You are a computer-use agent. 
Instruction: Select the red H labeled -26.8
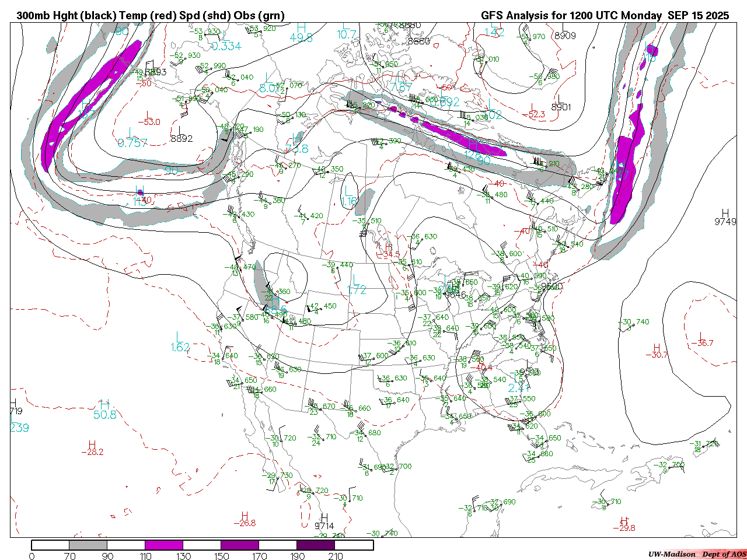point(245,516)
